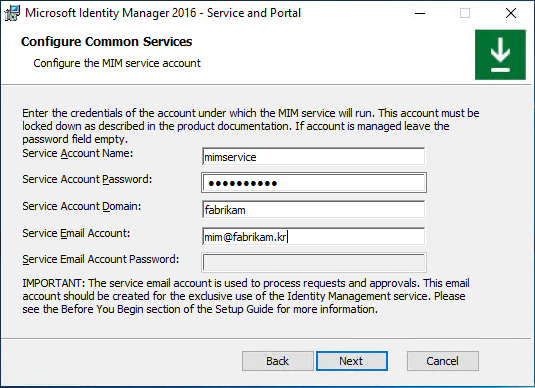This screenshot has height=388, width=535.
Task: Focus the Service Account Name field
Action: [x=314, y=157]
